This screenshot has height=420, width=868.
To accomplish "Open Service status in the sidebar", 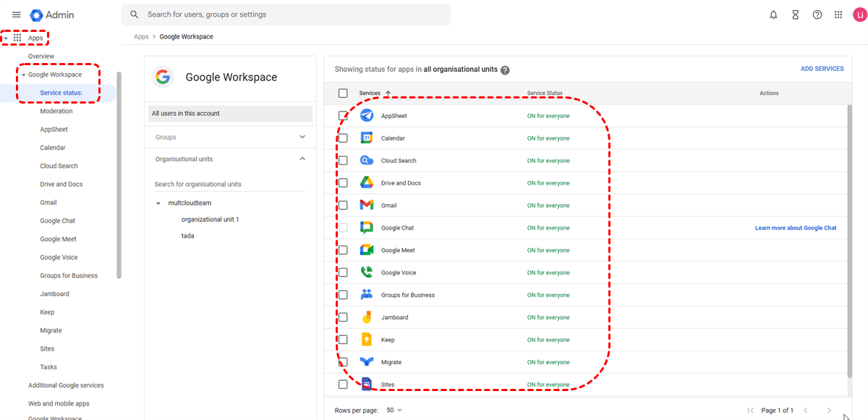I will (x=61, y=93).
